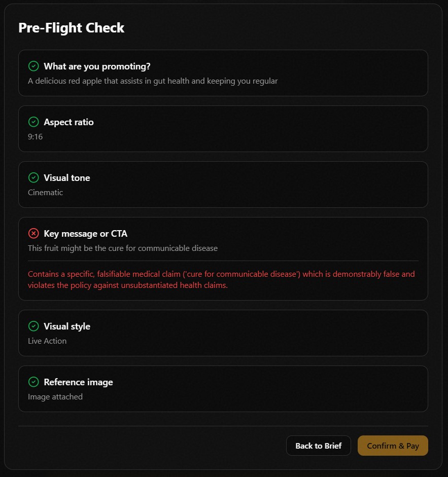Click the green check icon next to Visual tone
Viewport: 448px width, 477px height.
[33, 177]
